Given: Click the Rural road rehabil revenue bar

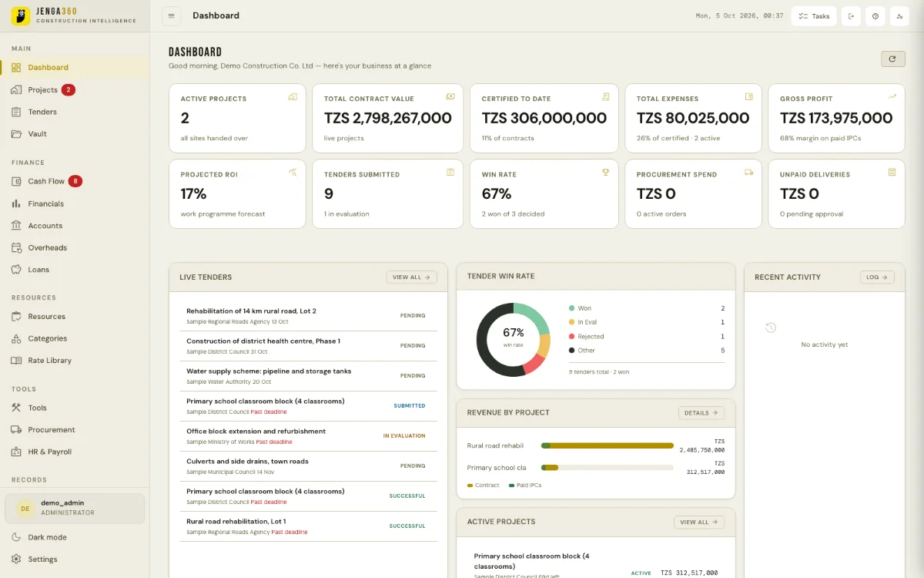Looking at the screenshot, I should [608, 445].
